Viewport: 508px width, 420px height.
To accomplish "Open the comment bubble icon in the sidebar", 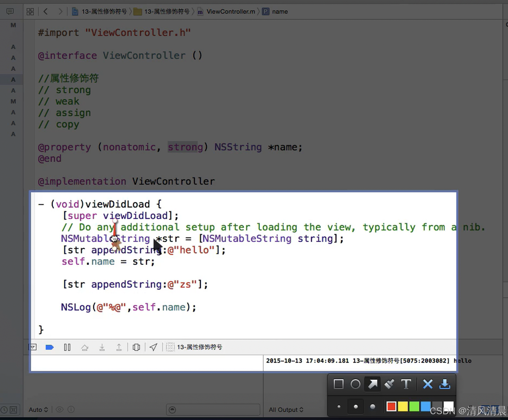I will pyautogui.click(x=10, y=11).
